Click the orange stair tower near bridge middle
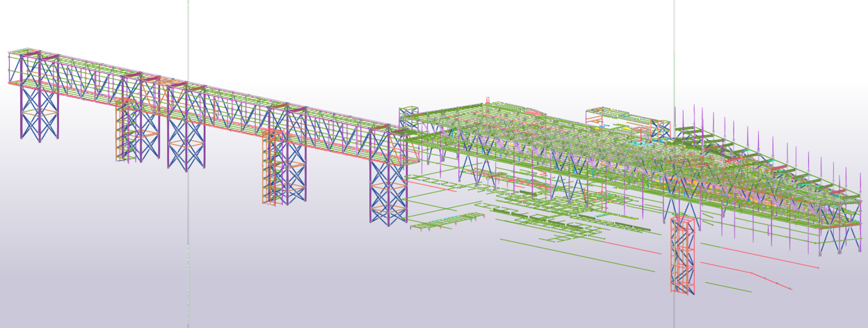 pyautogui.click(x=273, y=167)
